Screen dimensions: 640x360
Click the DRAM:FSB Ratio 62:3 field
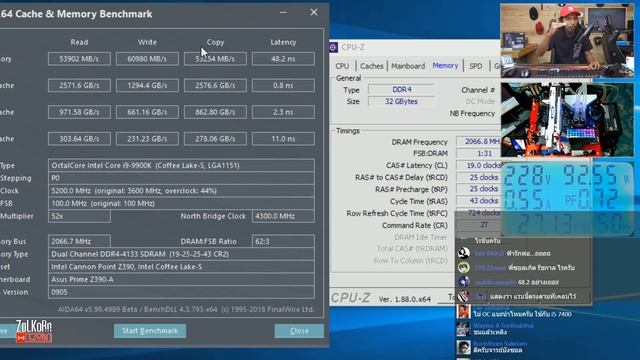283,241
